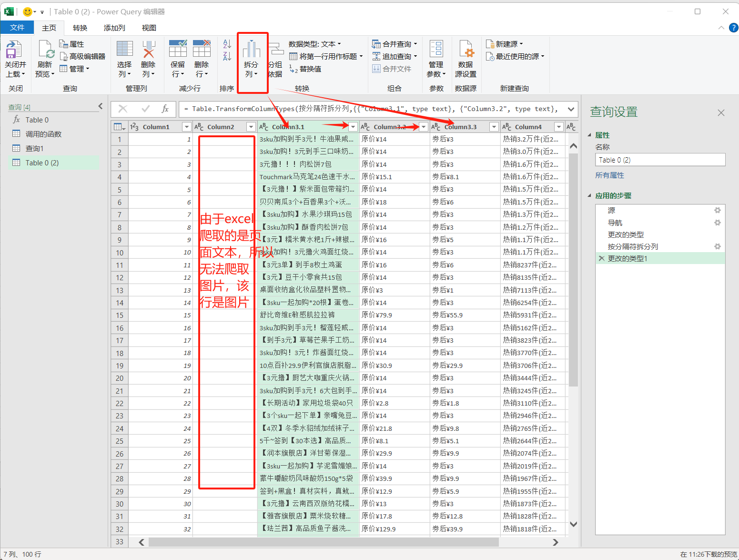Click the 删除行 remove rows icon
The width and height of the screenshot is (739, 560).
click(202, 49)
